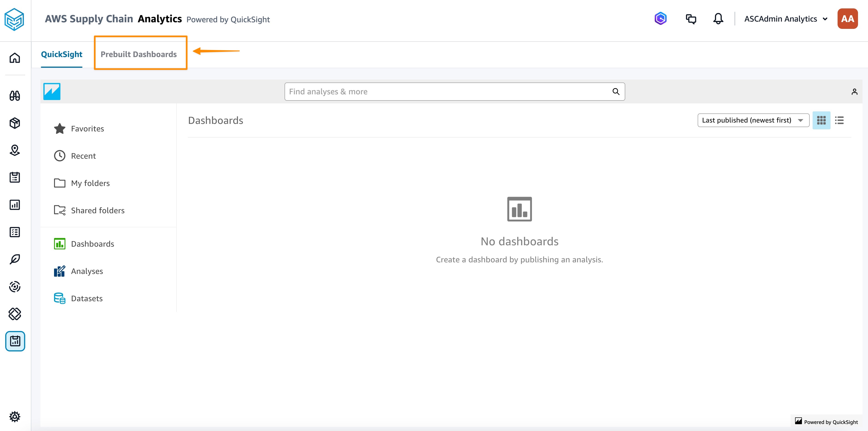Open the QuickSight user profile icon
This screenshot has height=431, width=868.
tap(854, 92)
